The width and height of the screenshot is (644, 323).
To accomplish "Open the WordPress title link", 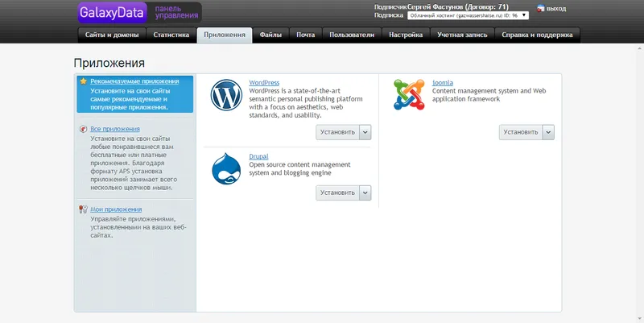I will tap(264, 83).
